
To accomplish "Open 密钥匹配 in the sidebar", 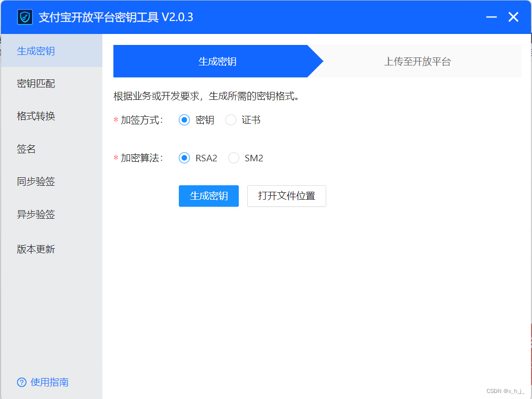I will [x=51, y=83].
